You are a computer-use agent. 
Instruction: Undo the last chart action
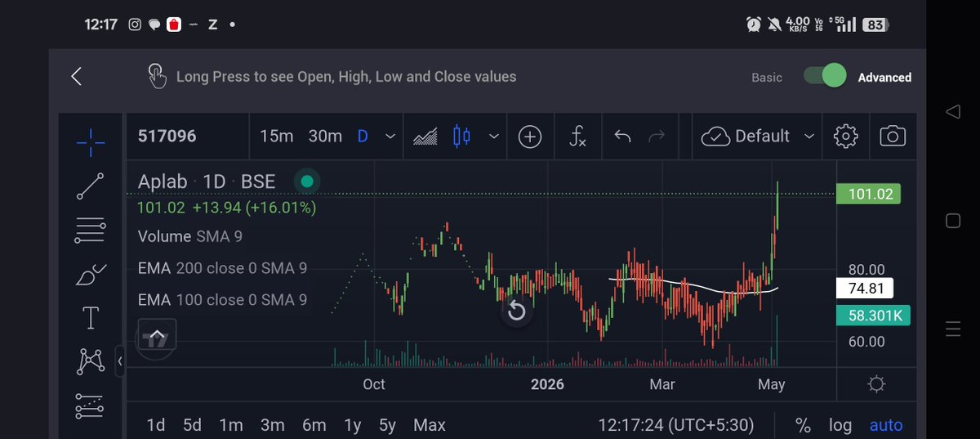pos(622,136)
